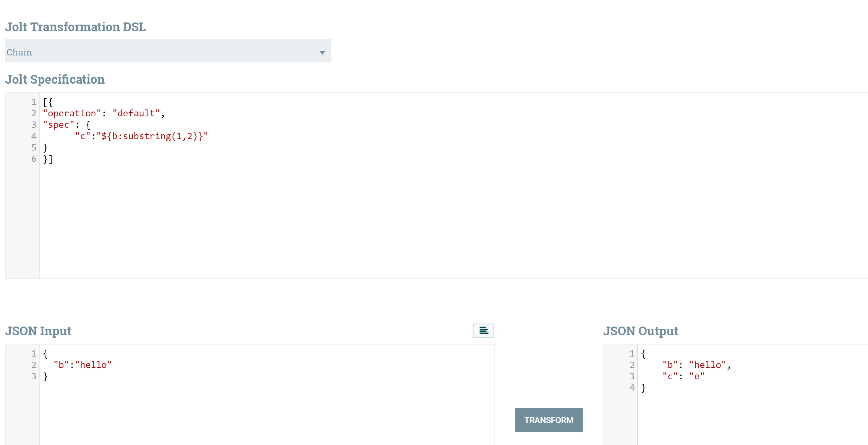Viewport: 868px width, 445px height.
Task: Click line number 3 in JSON Output gutter
Action: point(632,376)
